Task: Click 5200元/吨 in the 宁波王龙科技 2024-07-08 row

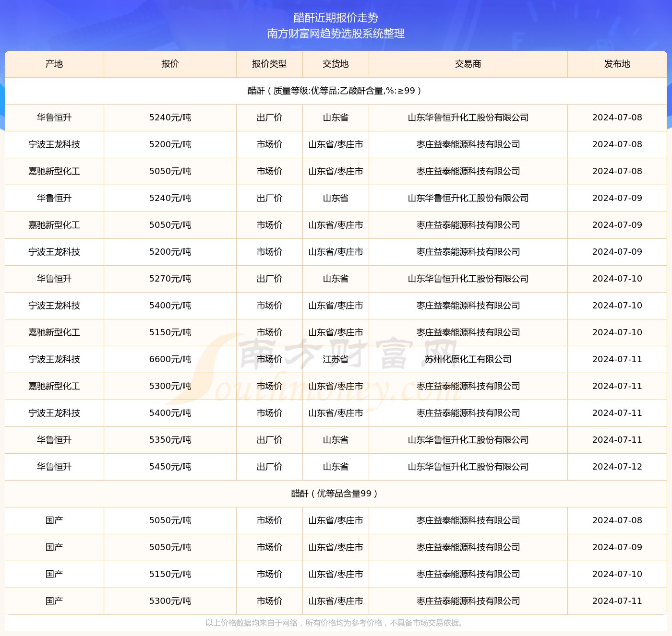Action: tap(170, 144)
